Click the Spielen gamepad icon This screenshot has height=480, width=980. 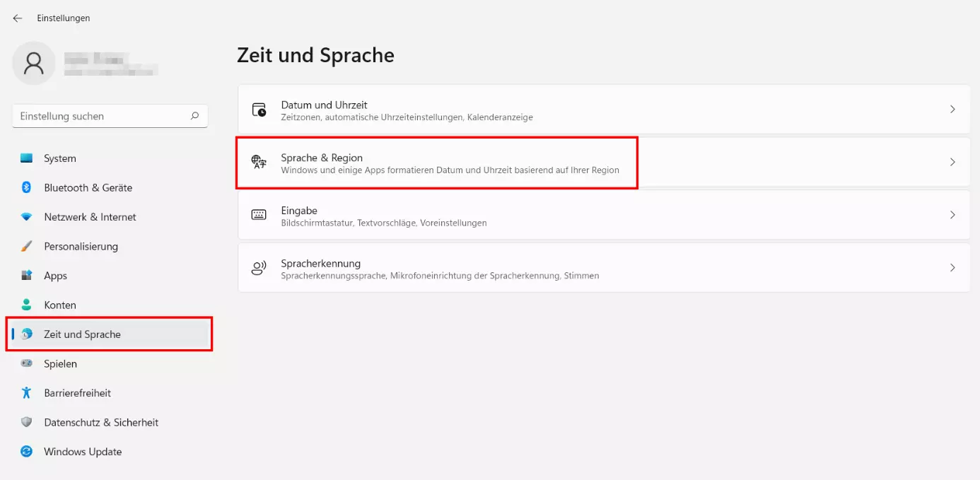(27, 363)
